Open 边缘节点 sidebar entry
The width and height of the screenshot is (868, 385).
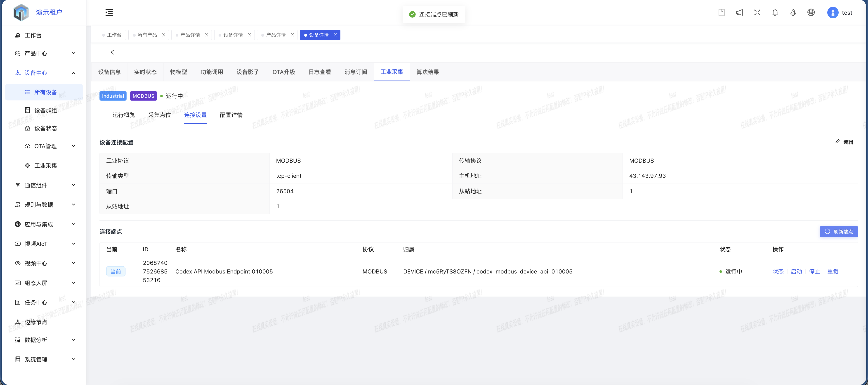coord(36,322)
